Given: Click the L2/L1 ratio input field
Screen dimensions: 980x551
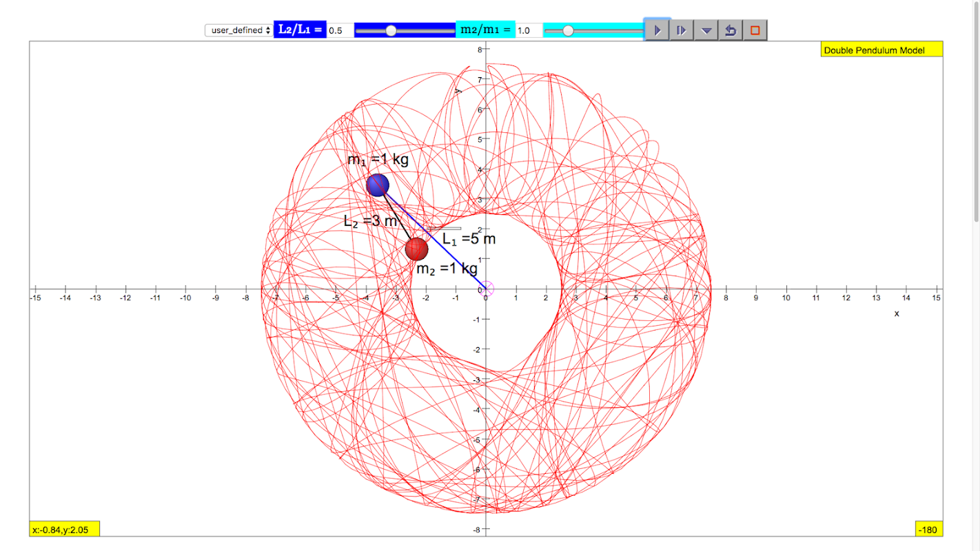Looking at the screenshot, I should (340, 30).
